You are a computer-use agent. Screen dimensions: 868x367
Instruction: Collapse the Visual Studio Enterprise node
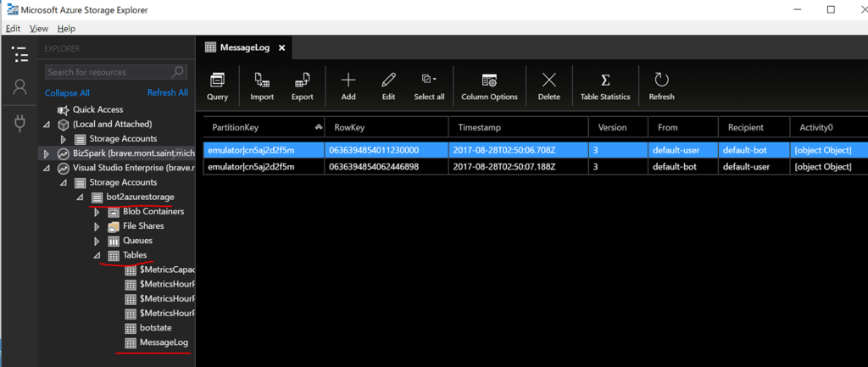pyautogui.click(x=47, y=169)
